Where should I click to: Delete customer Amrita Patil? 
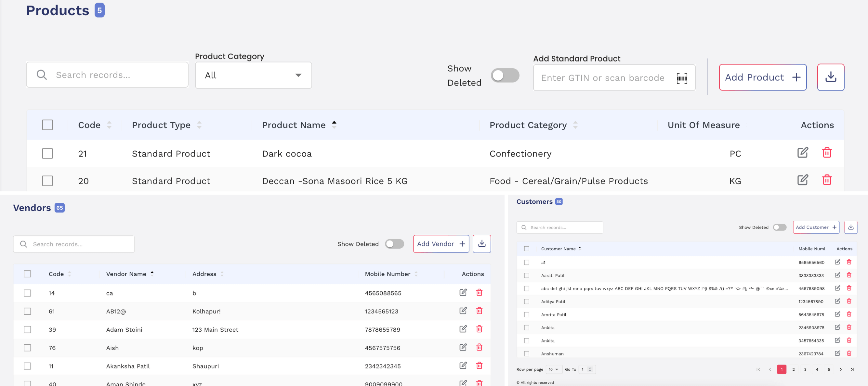(x=849, y=314)
